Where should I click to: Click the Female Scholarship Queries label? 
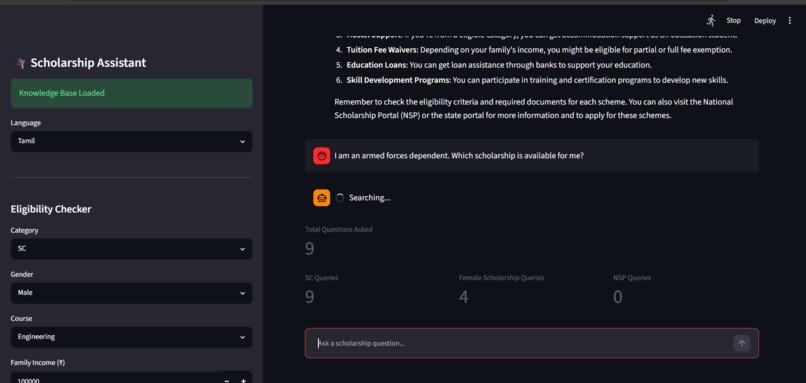(502, 278)
